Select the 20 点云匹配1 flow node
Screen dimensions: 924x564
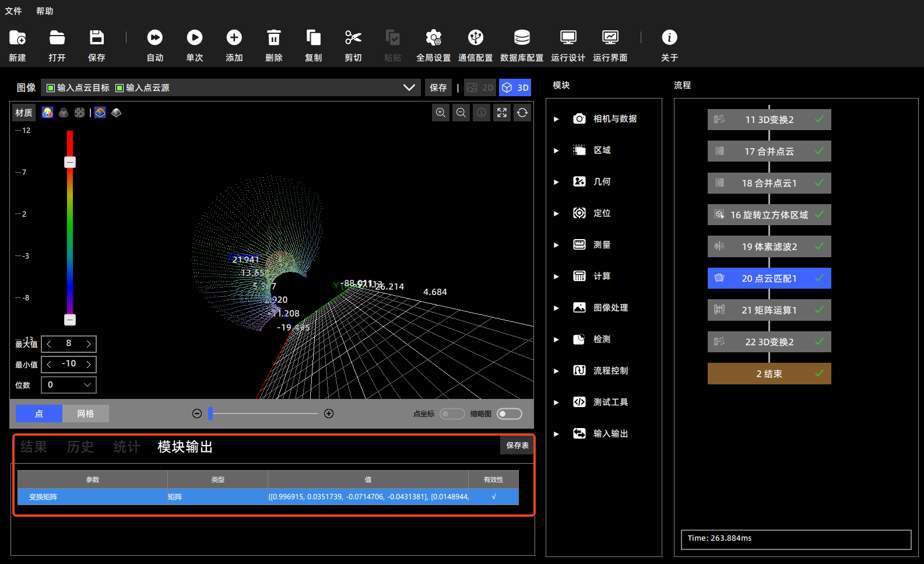[x=770, y=278]
